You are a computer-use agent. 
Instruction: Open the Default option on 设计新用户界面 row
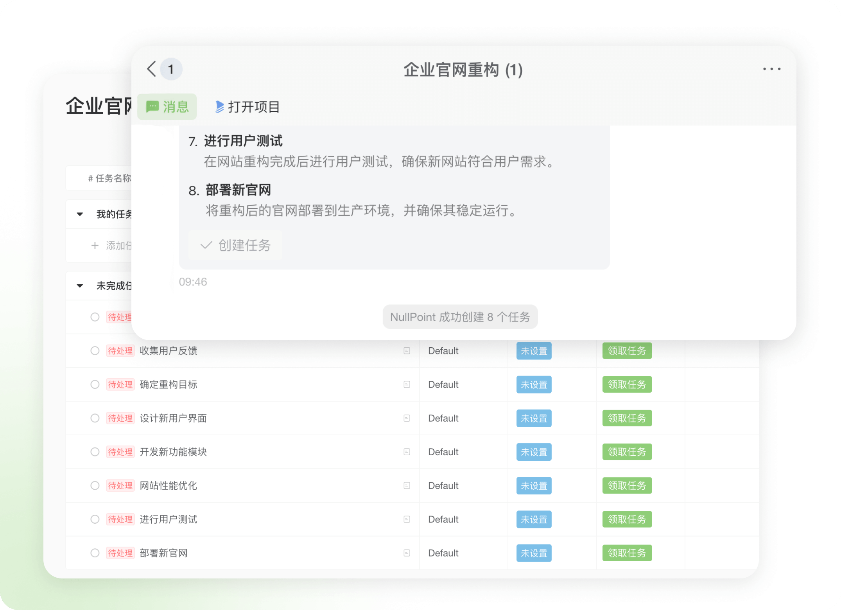pos(443,418)
